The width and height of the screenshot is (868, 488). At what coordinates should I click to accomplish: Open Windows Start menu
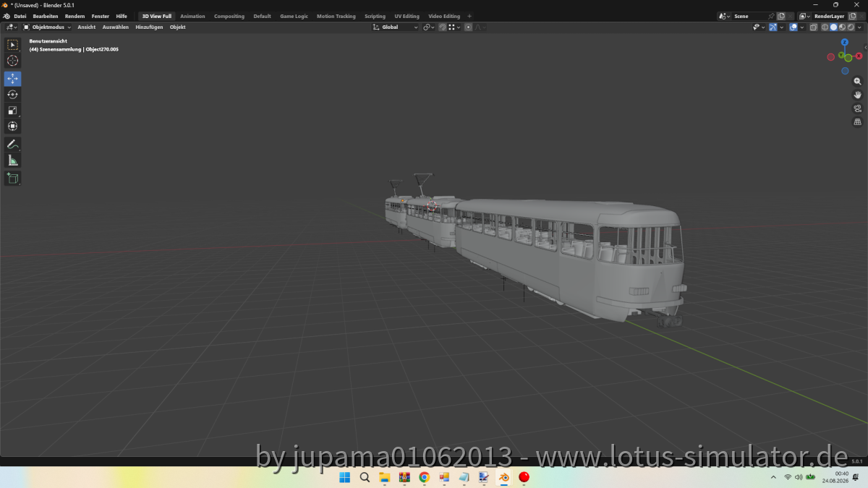coord(344,477)
